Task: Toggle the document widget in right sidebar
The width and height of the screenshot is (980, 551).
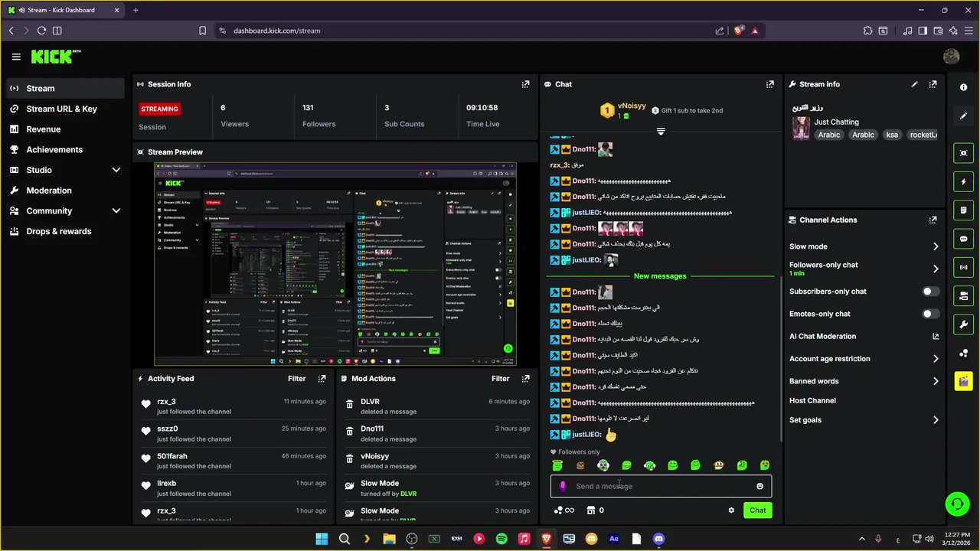Action: (963, 210)
